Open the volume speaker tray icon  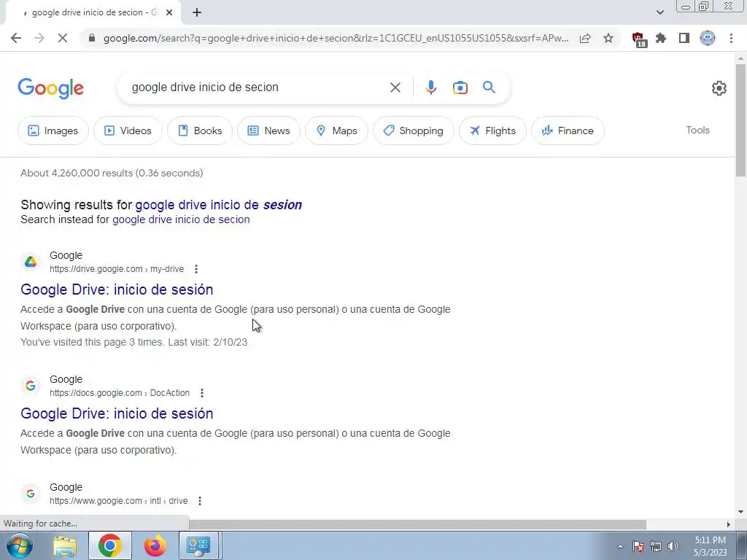[673, 546]
